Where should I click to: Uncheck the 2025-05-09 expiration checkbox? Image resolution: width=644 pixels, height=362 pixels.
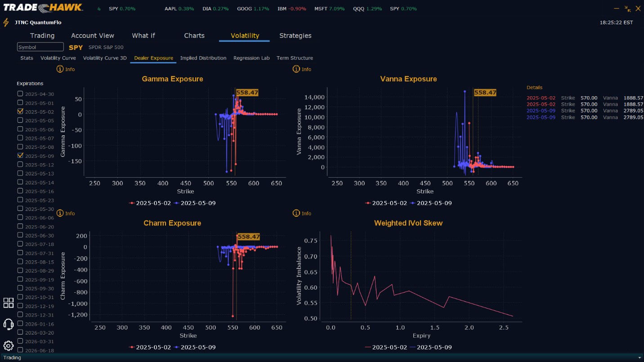click(x=20, y=155)
